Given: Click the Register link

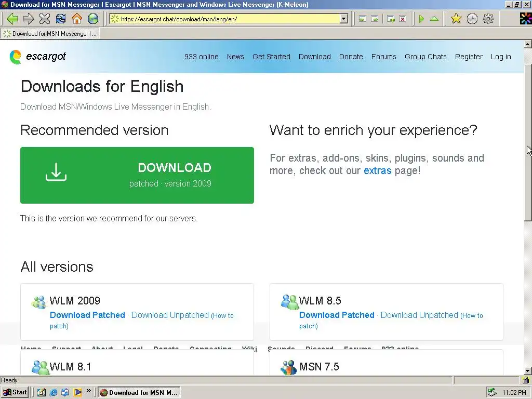Looking at the screenshot, I should pyautogui.click(x=469, y=57).
